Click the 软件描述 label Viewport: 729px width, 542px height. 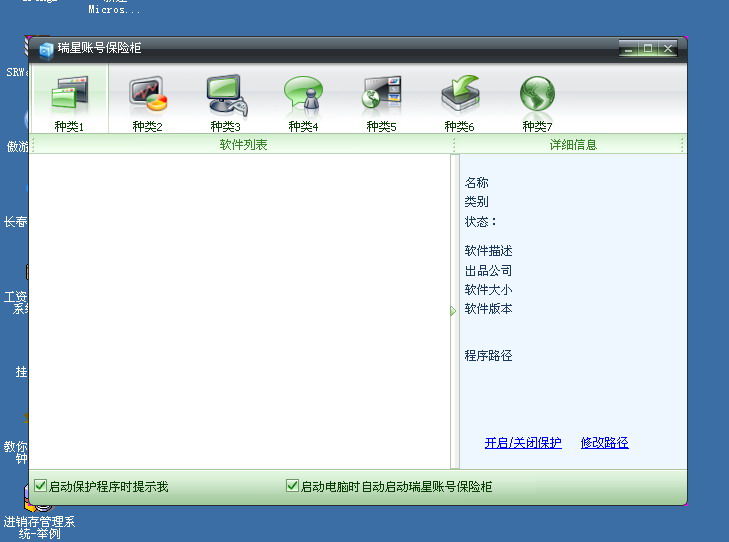point(488,251)
